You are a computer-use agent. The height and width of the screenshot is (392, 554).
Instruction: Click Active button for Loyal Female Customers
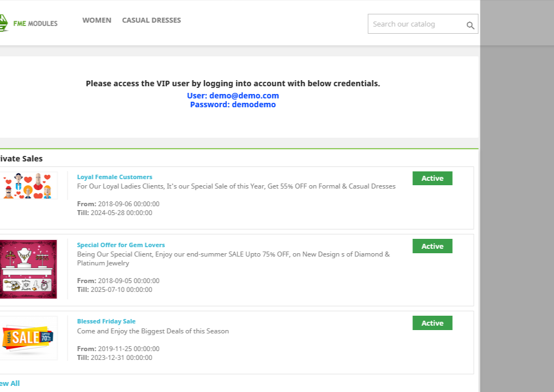pos(432,178)
